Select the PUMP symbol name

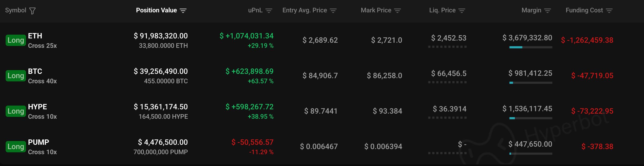39,142
